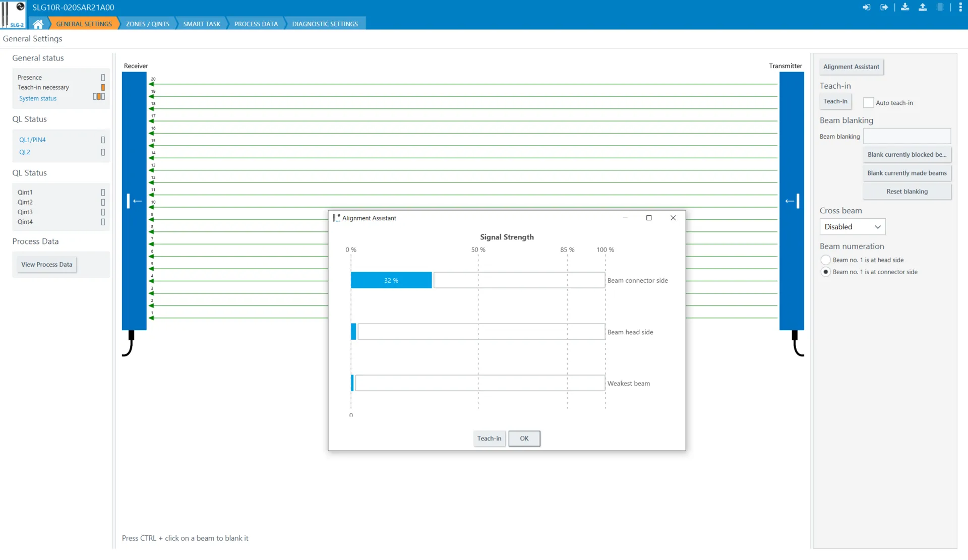
Task: Click the logout arrow icon in header
Action: 884,8
